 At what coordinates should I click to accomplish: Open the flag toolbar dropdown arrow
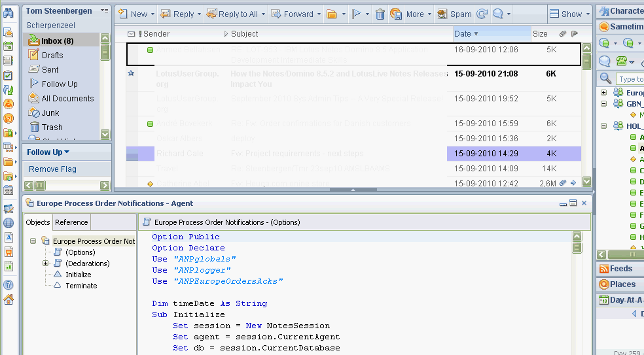click(367, 14)
